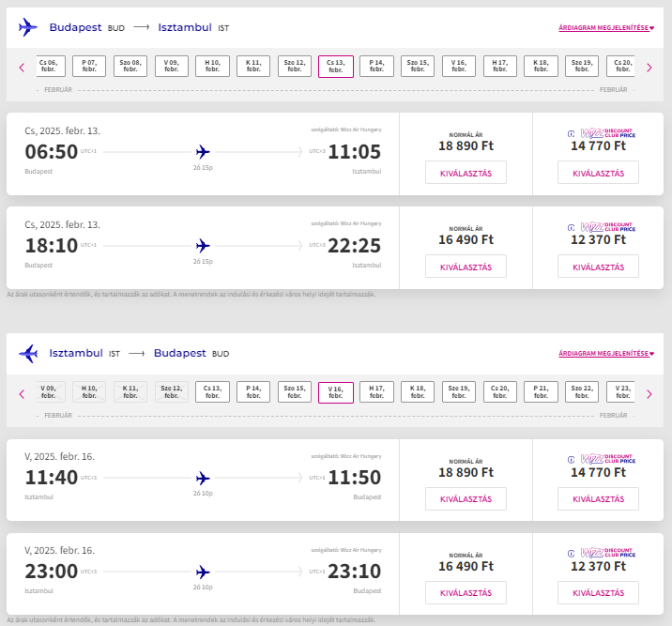672x626 pixels.
Task: Click the return airplane icon beside Isztambul
Action: (28, 353)
